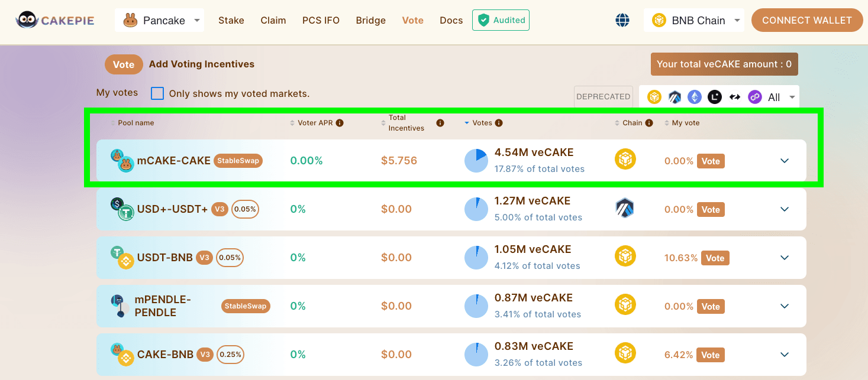
Task: Sort the table by Pool name
Action: coord(135,123)
